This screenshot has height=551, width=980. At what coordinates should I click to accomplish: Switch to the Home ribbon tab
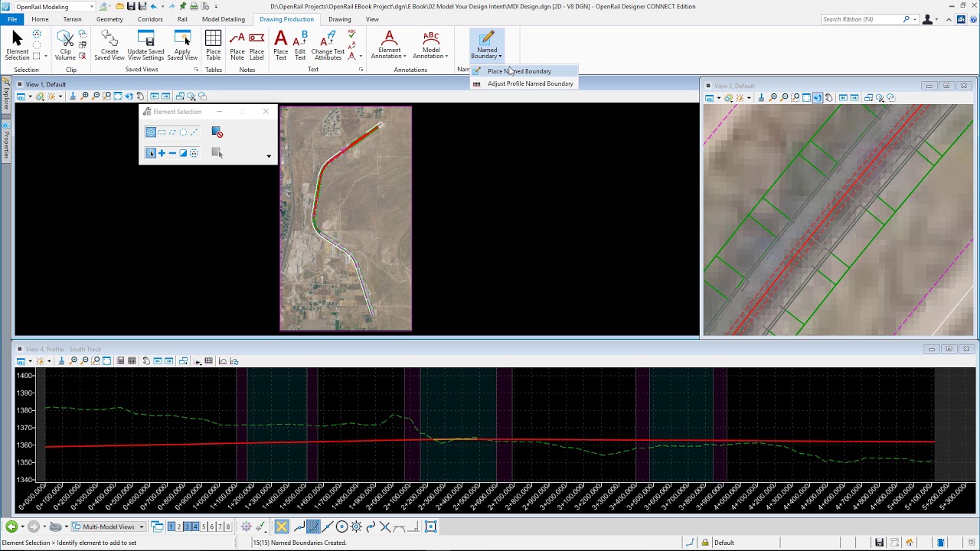click(40, 19)
